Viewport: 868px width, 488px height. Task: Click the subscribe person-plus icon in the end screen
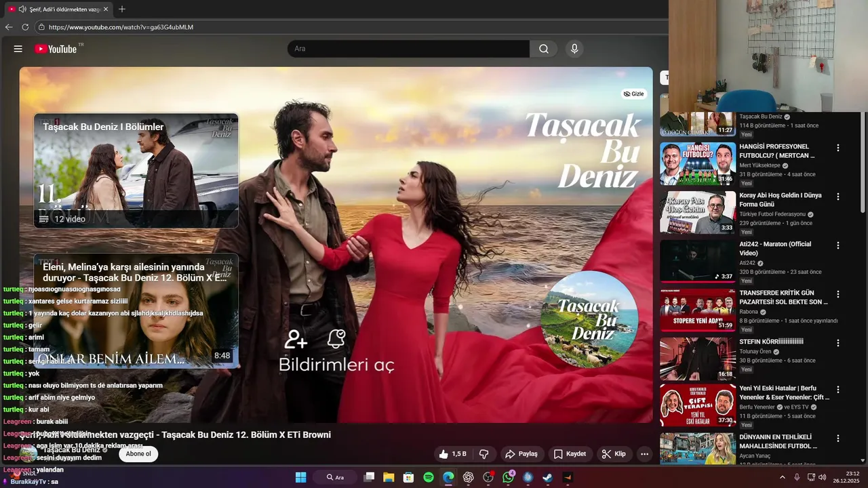pos(296,338)
